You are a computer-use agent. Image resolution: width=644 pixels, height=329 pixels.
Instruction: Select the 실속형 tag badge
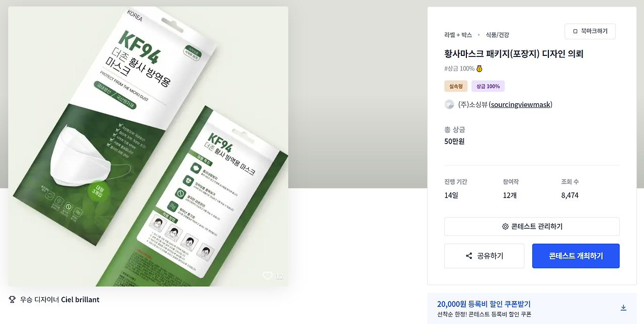[x=456, y=86]
